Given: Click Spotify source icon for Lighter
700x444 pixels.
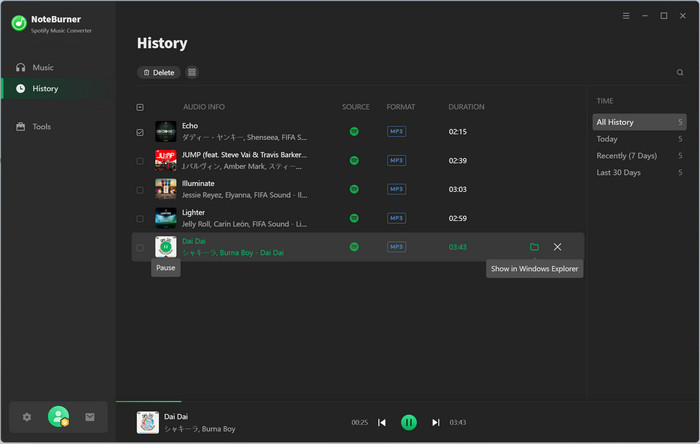Looking at the screenshot, I should click(354, 218).
